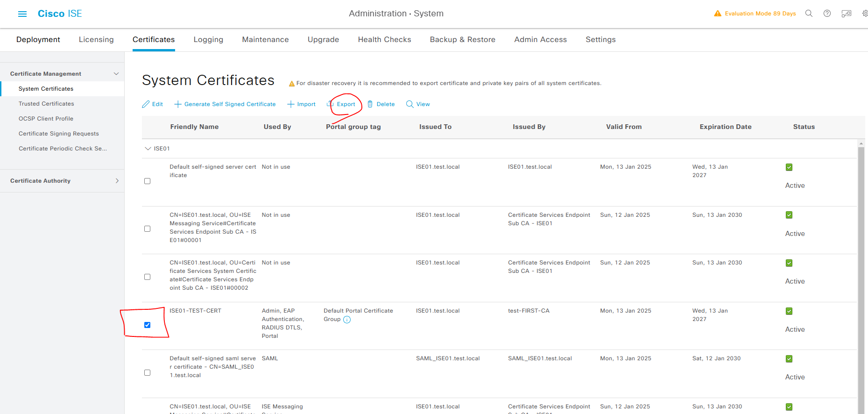Screen dimensions: 868x414
Task: Click the Delete trash icon
Action: point(370,104)
